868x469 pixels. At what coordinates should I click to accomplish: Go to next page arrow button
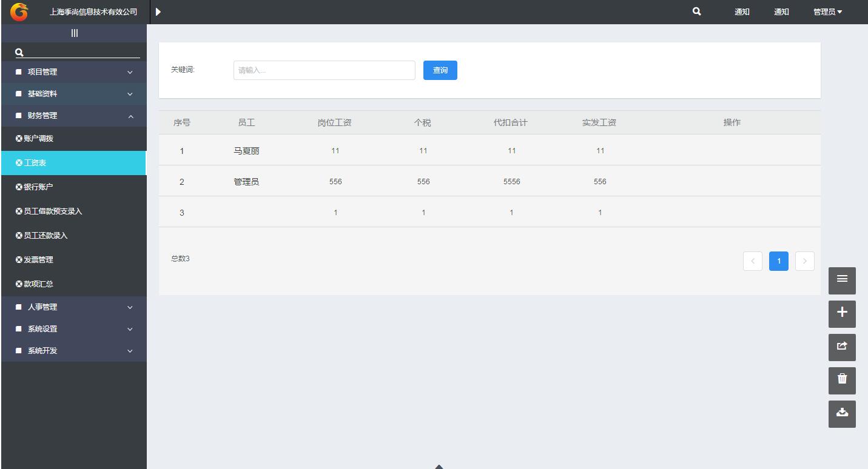click(x=805, y=261)
